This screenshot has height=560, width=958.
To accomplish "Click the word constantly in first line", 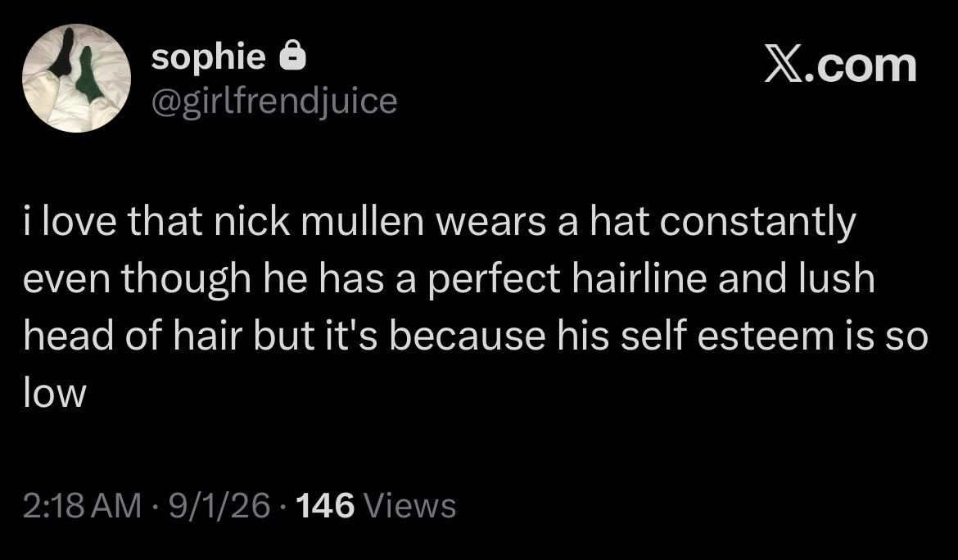I will coord(757,223).
